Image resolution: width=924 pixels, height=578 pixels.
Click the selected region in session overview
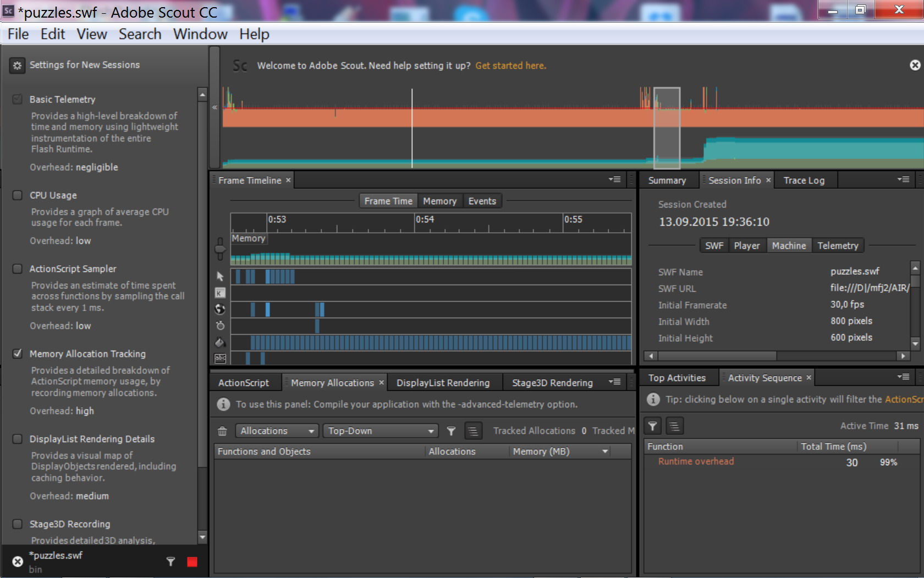click(667, 128)
